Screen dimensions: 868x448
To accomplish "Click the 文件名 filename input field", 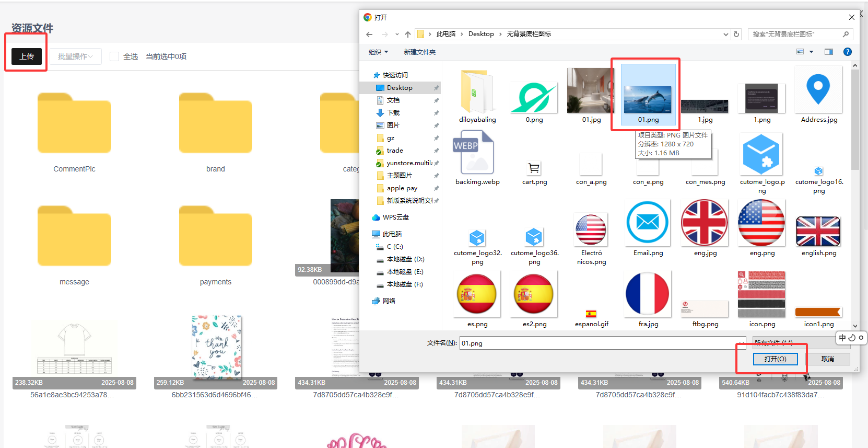I will (x=601, y=343).
